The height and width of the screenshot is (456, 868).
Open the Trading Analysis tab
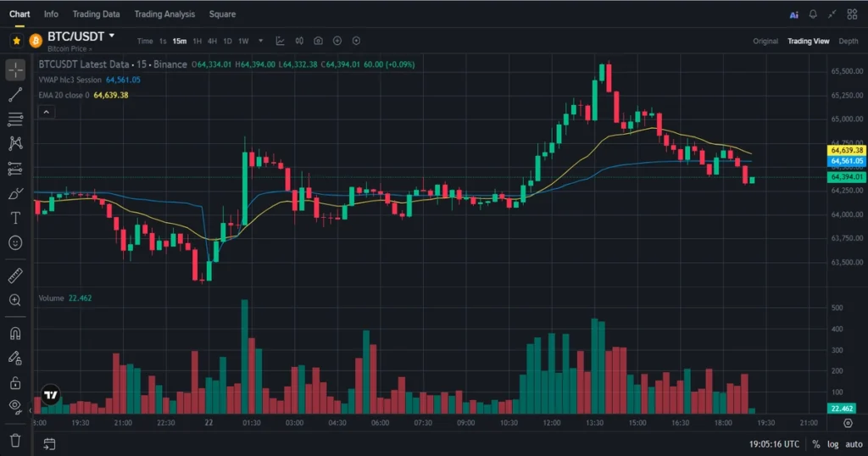coord(164,14)
